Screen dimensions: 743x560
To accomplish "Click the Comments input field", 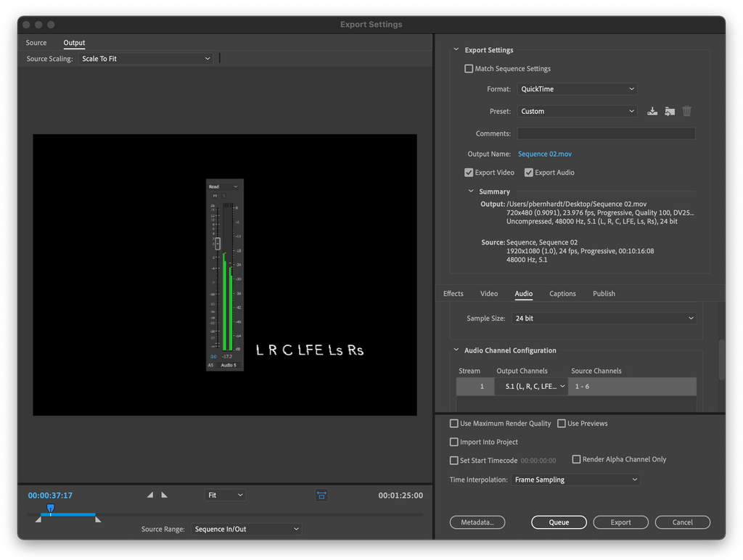I will pos(606,133).
